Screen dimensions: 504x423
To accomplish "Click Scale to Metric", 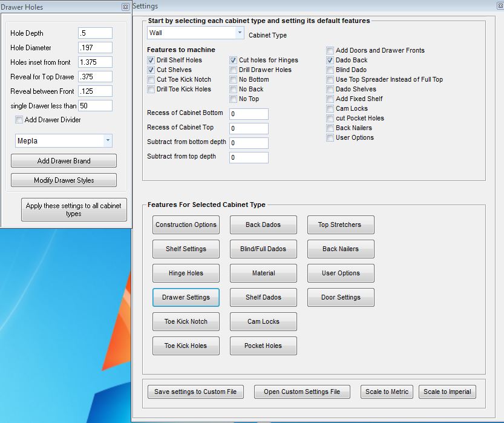I will coord(387,392).
